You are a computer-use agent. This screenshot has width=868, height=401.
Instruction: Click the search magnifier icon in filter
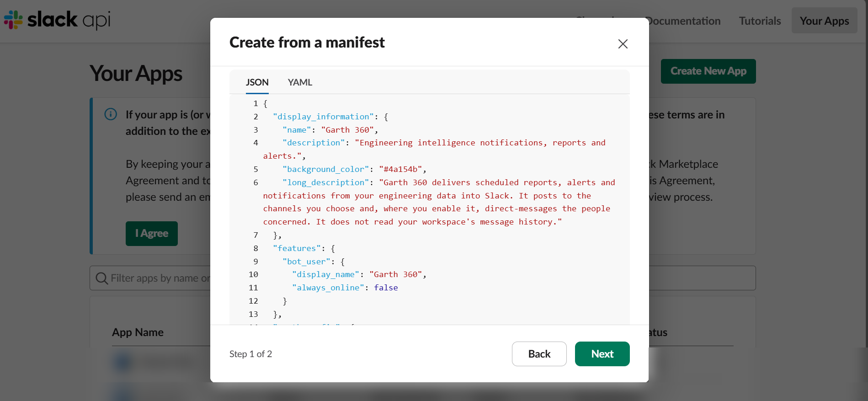tap(101, 278)
